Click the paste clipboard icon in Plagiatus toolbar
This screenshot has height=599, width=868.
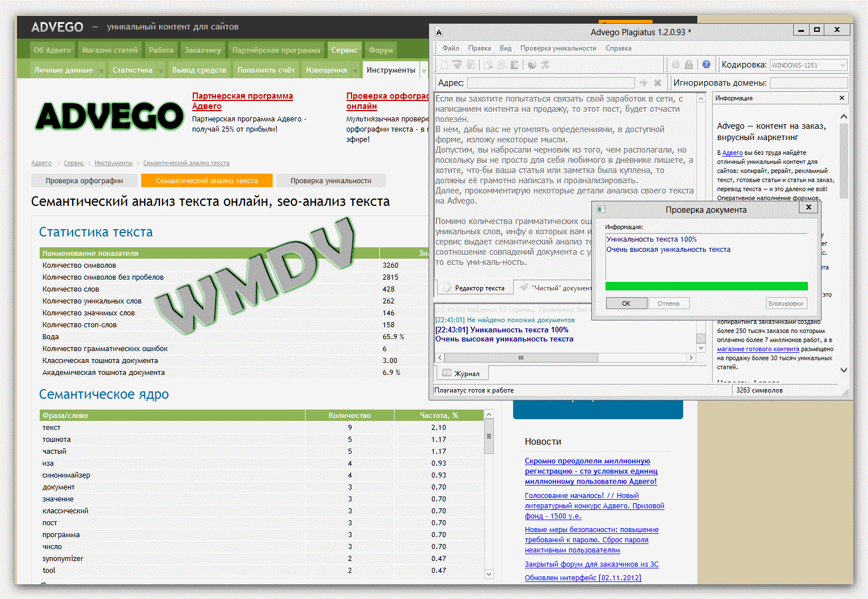tap(514, 65)
